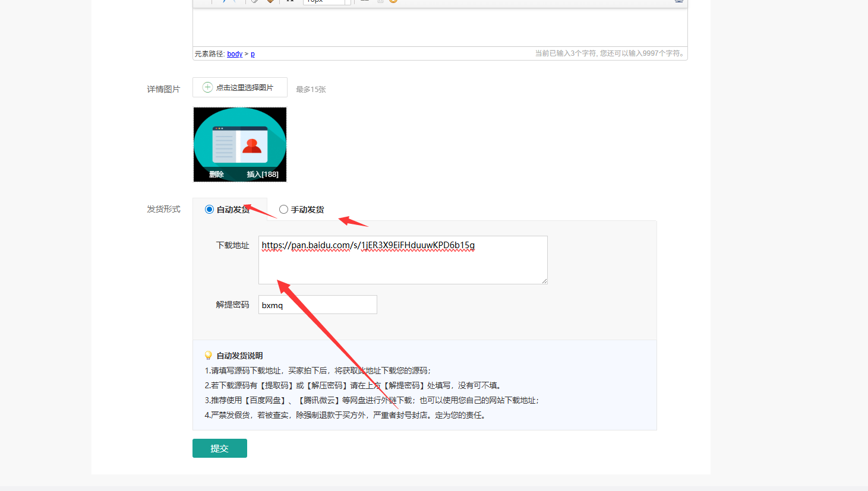Click the lightbulb icon beside 自动发货说明
Viewport: 868px width, 491px height.
click(x=208, y=356)
